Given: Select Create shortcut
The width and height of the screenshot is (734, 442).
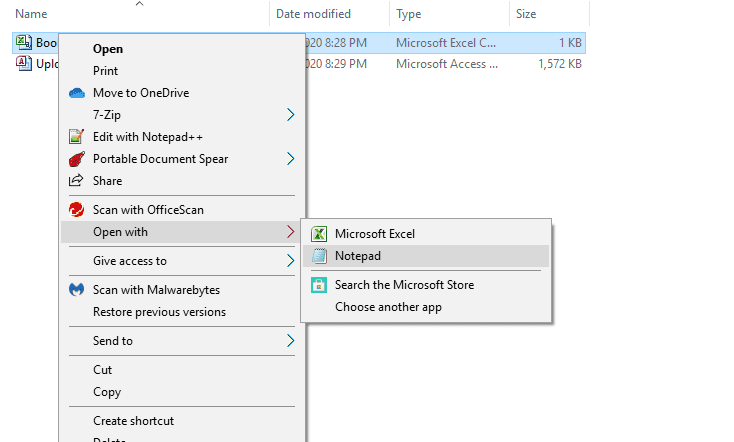Looking at the screenshot, I should [x=183, y=421].
